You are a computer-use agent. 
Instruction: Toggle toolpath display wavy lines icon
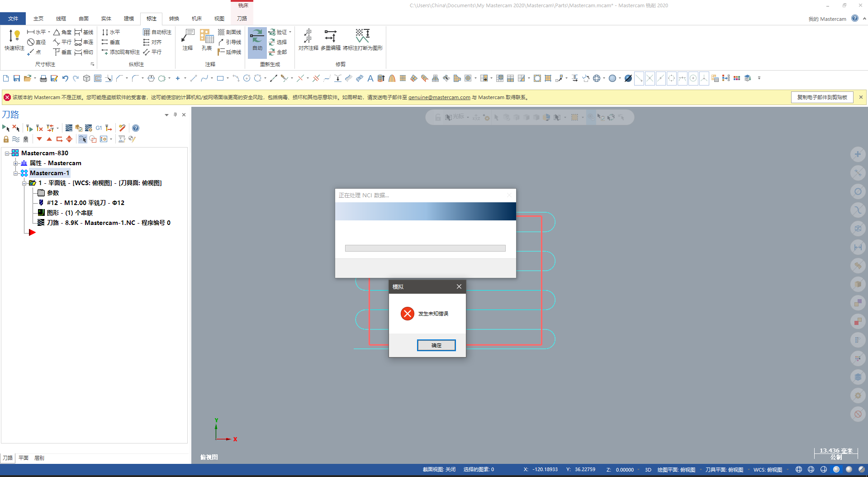point(16,139)
